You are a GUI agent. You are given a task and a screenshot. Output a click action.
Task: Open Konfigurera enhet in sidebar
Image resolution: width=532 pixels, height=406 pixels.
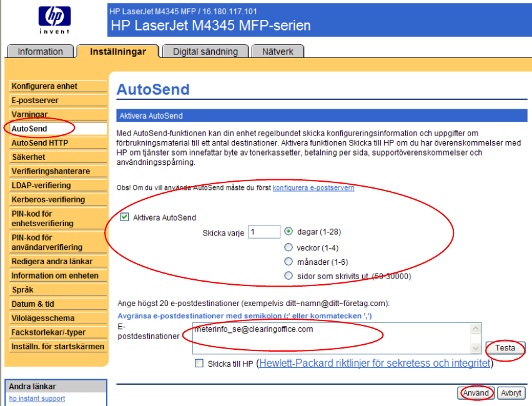pyautogui.click(x=58, y=86)
